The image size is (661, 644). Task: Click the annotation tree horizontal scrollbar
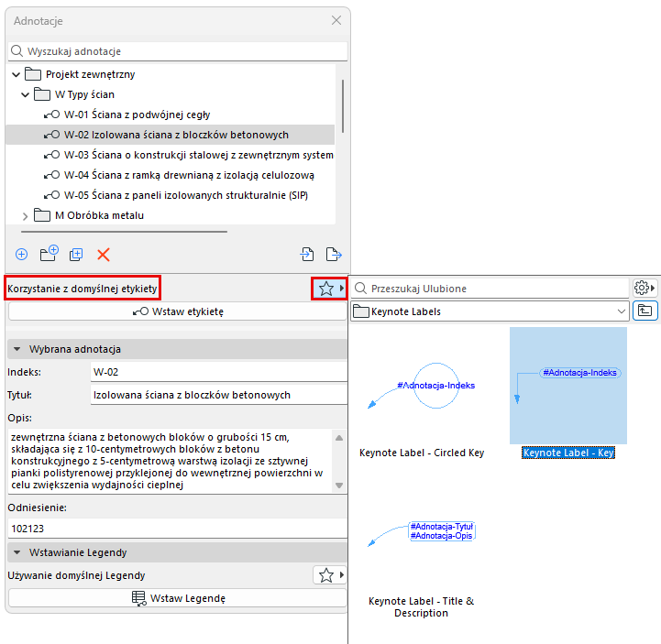pyautogui.click(x=124, y=231)
